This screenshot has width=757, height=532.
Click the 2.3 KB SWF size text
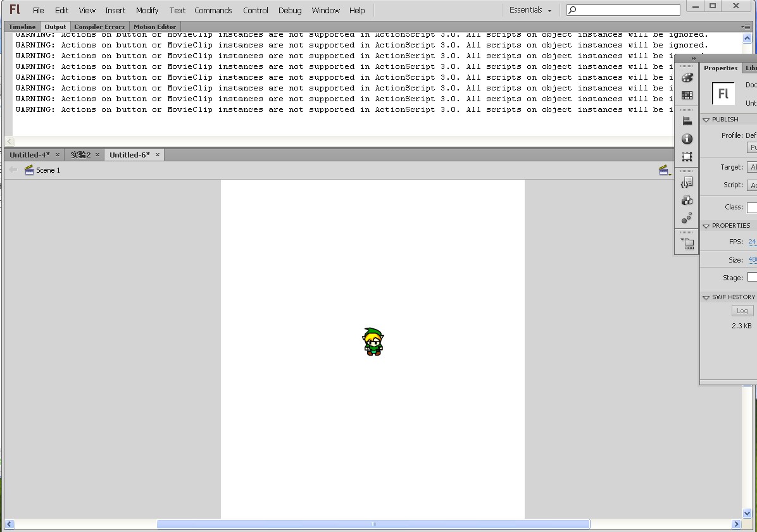point(742,326)
